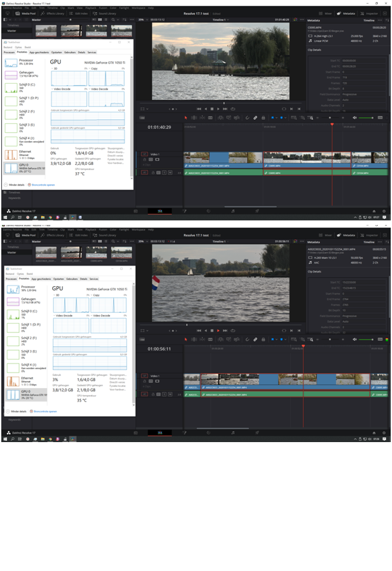Screen dimensions: 392x571
Task: Click the Replace Clip icon in the top Resolve toolbar
Action: [x=237, y=118]
